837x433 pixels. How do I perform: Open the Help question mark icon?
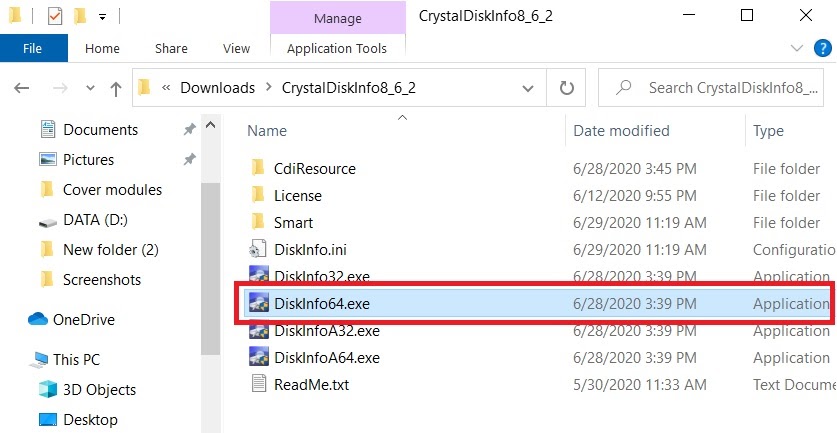click(x=823, y=49)
